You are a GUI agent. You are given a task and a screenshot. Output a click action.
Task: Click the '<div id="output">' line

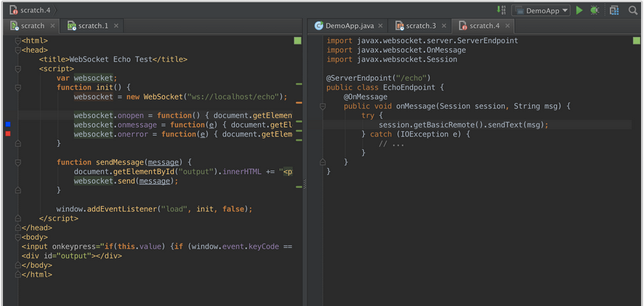click(x=72, y=256)
